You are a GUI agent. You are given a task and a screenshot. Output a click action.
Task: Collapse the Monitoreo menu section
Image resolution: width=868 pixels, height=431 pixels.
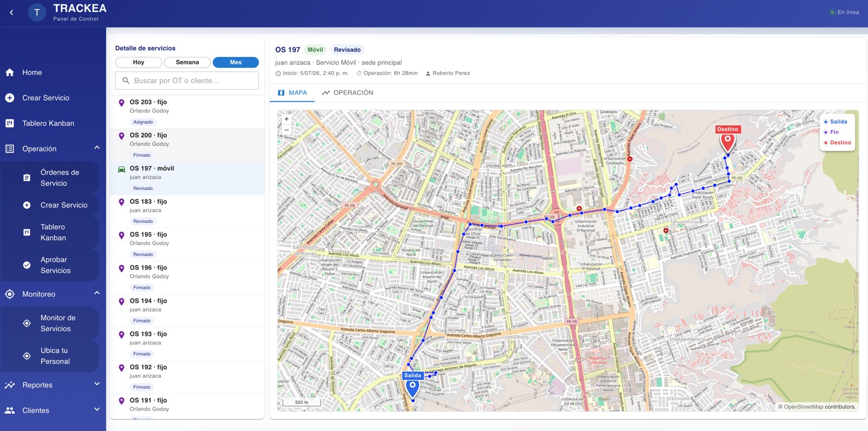point(97,293)
